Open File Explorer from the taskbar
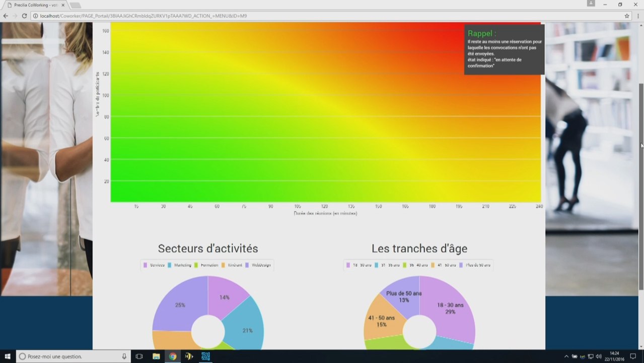Image resolution: width=644 pixels, height=363 pixels. coord(156,356)
